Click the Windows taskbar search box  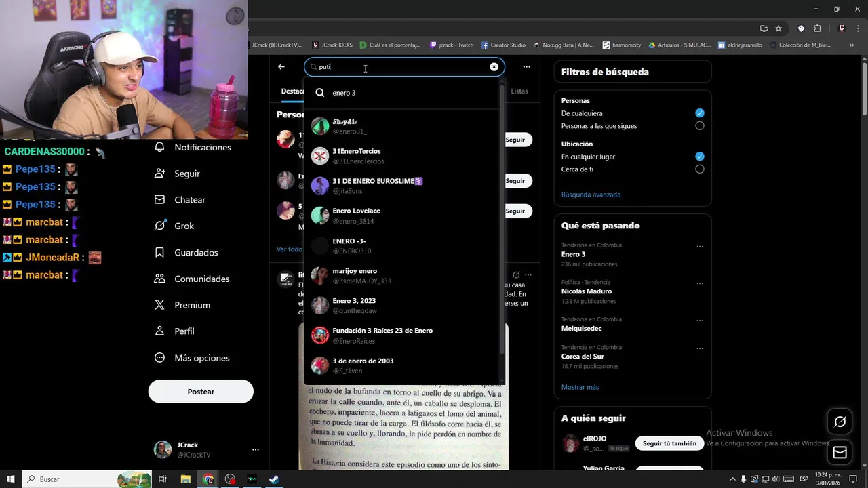tap(87, 479)
